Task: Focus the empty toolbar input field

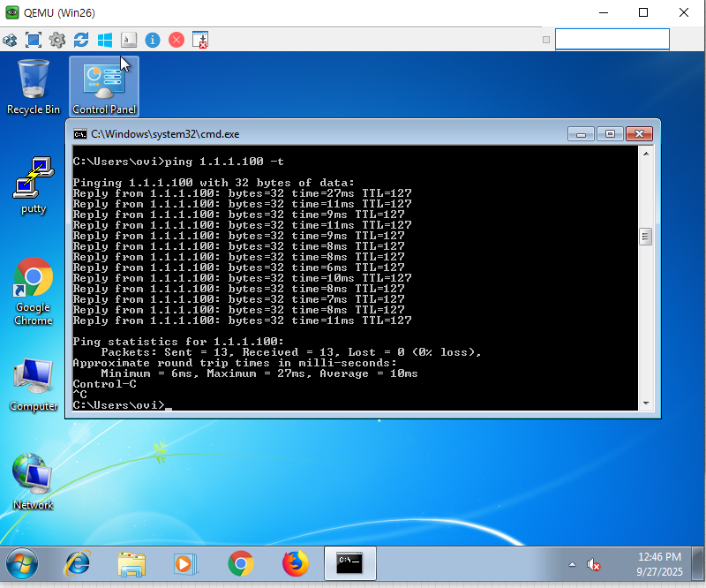Action: 612,39
